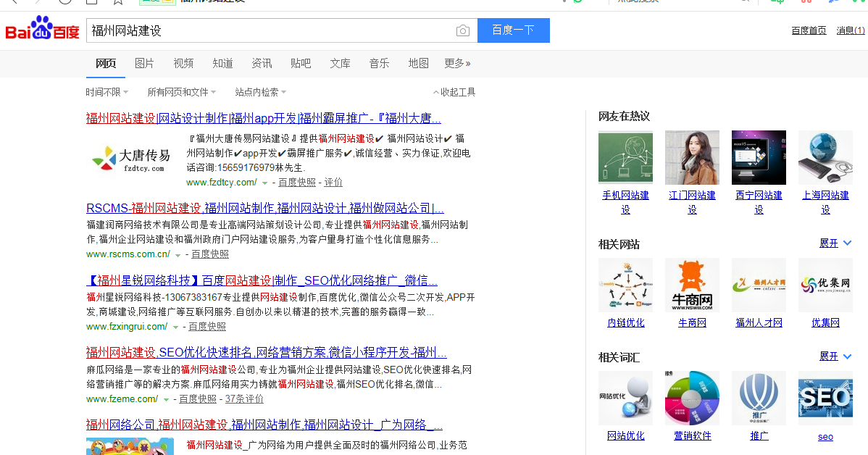This screenshot has width=868, height=455.
Task: Click 江门网站建设 text link
Action: [x=692, y=202]
